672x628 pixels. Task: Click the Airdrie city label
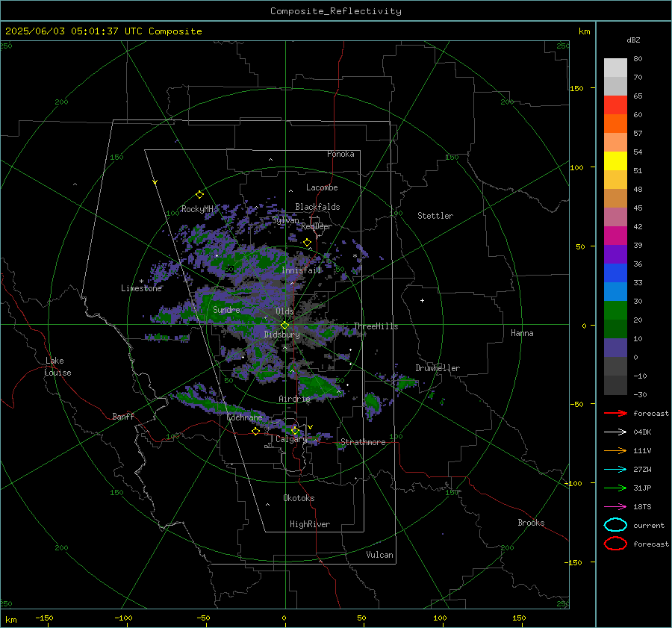pyautogui.click(x=294, y=399)
